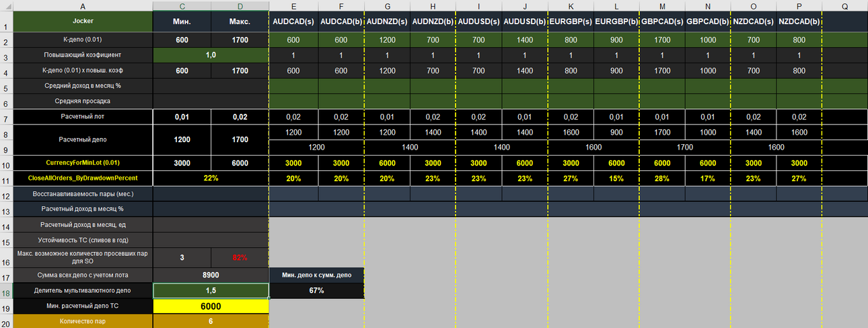Select the 8900 total cell

click(211, 275)
